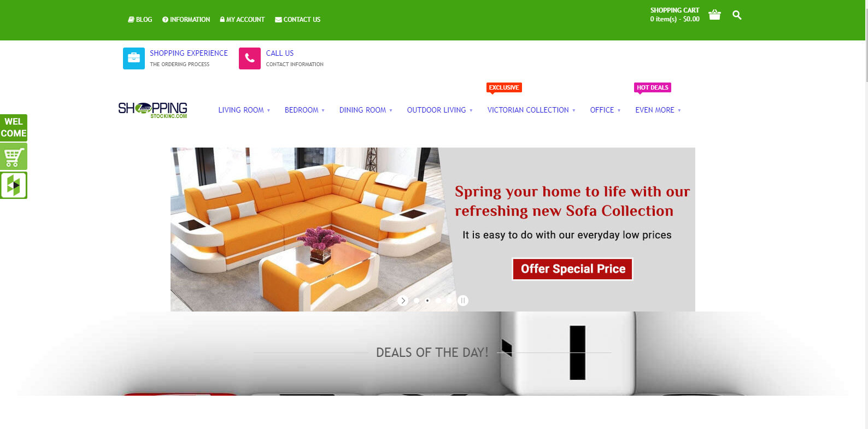Click the blue briefcase Shopping Experience icon
This screenshot has height=429, width=868.
pos(134,58)
